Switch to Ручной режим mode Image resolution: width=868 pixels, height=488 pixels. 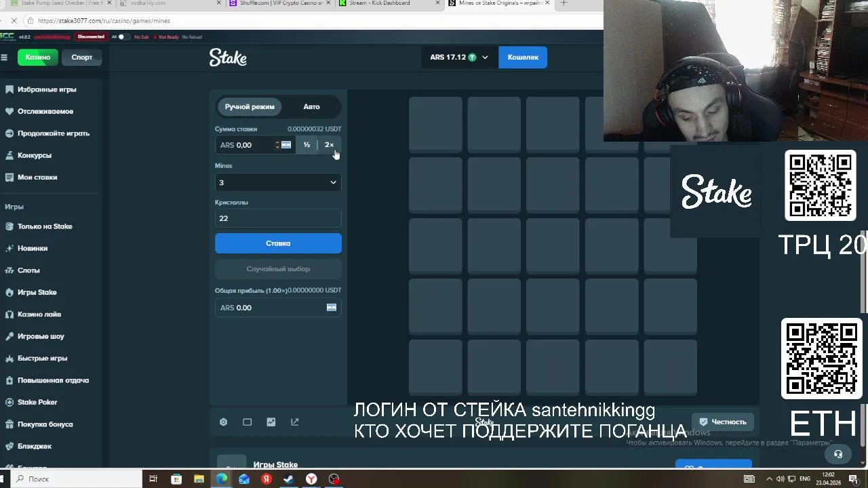250,107
